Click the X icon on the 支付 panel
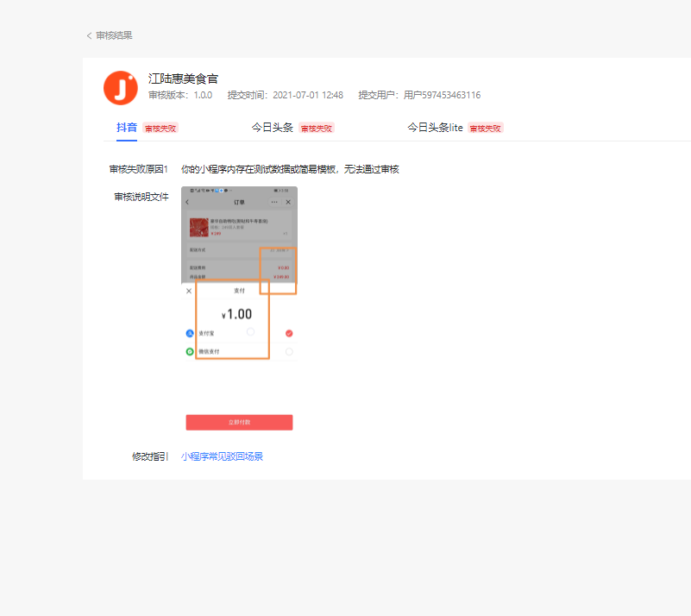Image resolution: width=691 pixels, height=616 pixels. pyautogui.click(x=189, y=291)
